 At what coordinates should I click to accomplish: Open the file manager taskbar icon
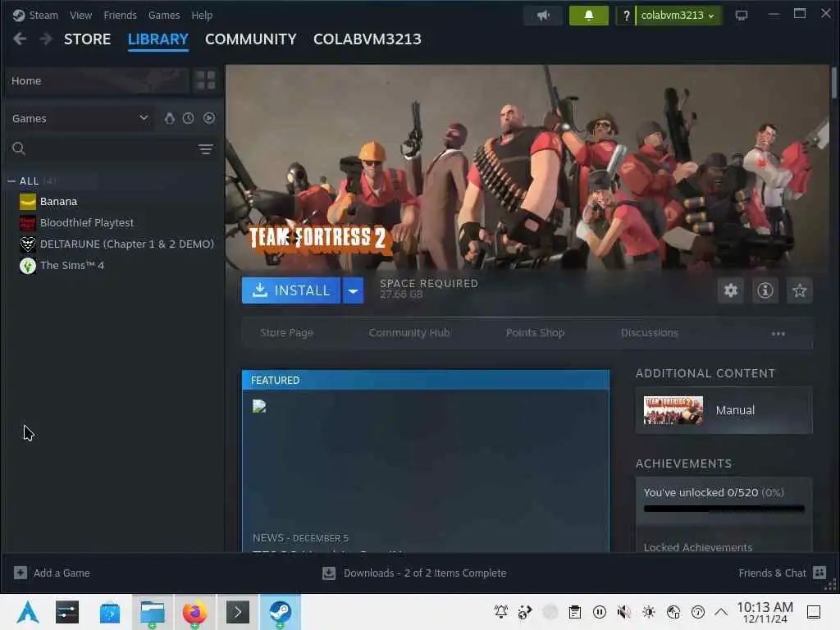(152, 612)
